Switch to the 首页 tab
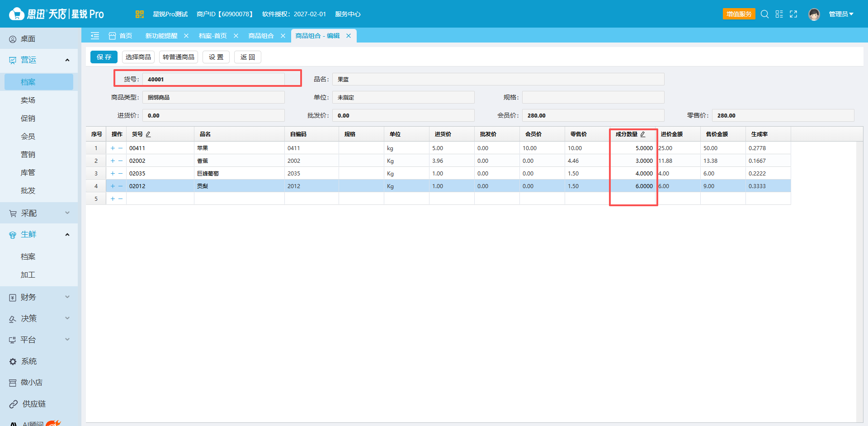Image resolution: width=868 pixels, height=426 pixels. (121, 36)
